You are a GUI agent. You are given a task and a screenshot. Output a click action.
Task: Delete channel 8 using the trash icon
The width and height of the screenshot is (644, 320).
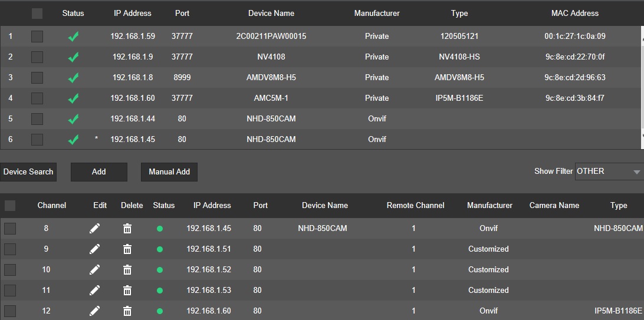(127, 229)
